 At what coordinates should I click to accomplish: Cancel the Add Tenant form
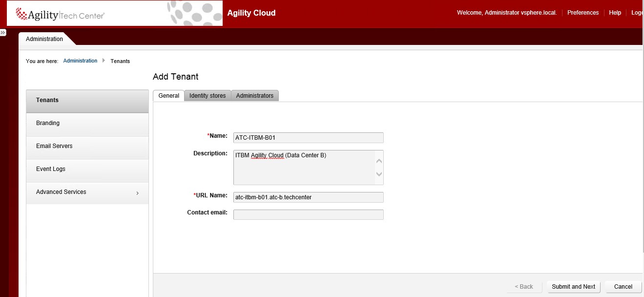coord(623,287)
